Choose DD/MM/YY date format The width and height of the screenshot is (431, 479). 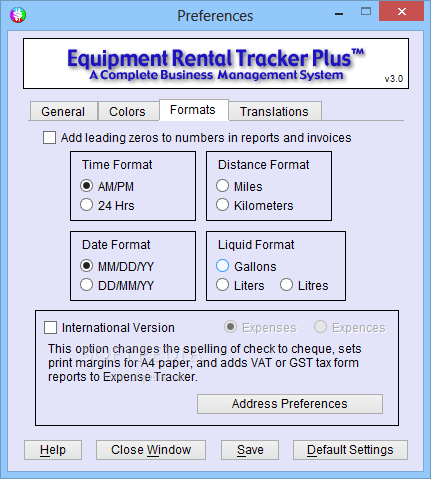tap(86, 285)
